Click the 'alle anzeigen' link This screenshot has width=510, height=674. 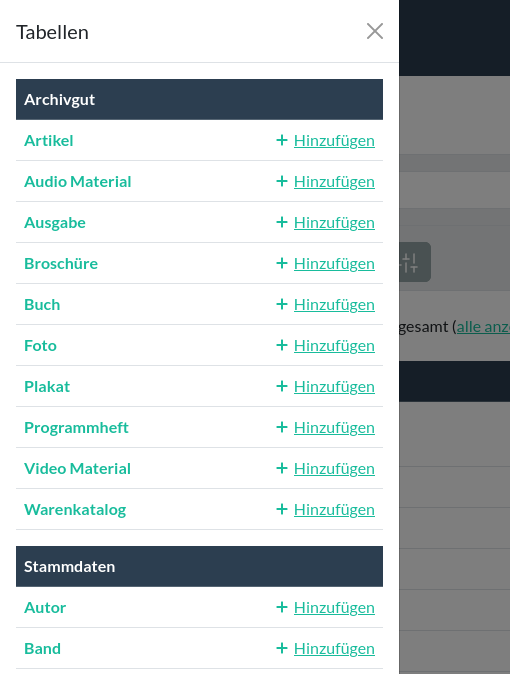coord(483,327)
